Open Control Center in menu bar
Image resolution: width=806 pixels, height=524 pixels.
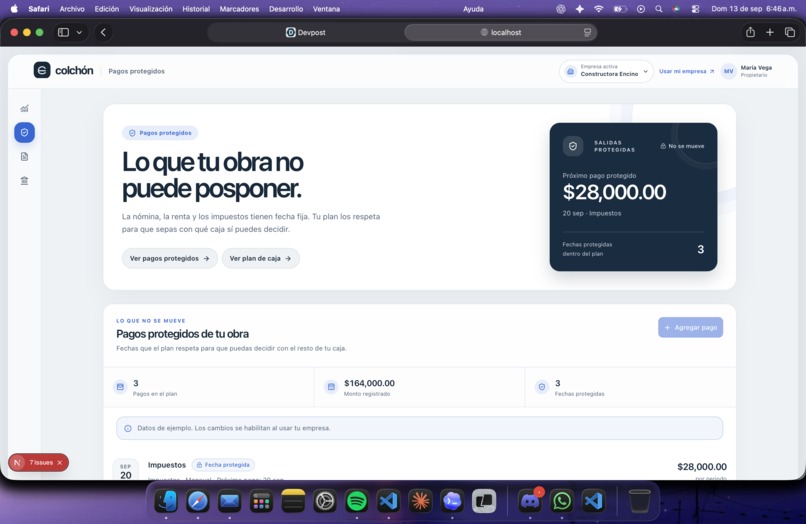click(695, 9)
